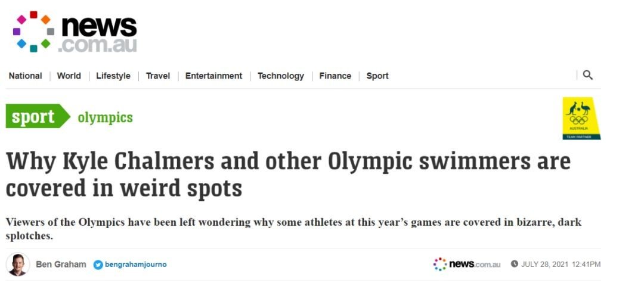This screenshot has width=644, height=286.
Task: Open the Finance section
Action: (x=335, y=76)
